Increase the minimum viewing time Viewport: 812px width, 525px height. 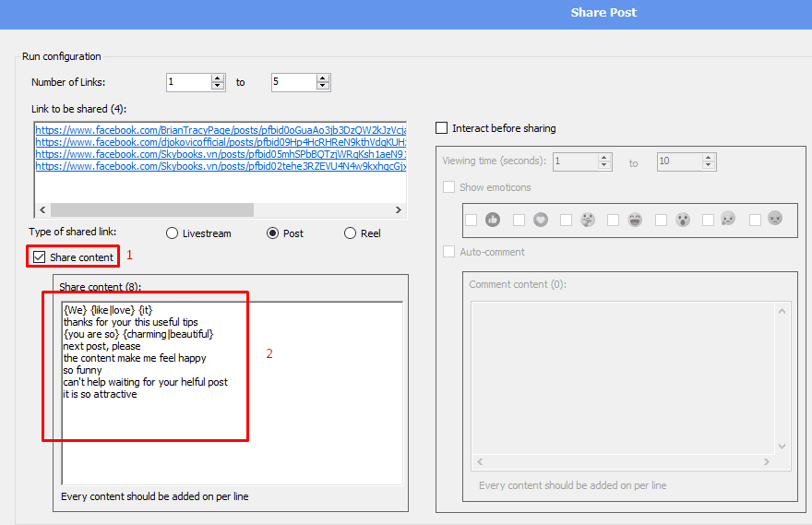tap(604, 158)
